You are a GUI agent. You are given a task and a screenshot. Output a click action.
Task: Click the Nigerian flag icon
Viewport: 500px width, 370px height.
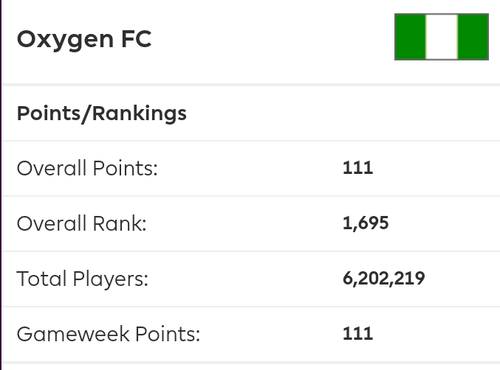pos(442,37)
